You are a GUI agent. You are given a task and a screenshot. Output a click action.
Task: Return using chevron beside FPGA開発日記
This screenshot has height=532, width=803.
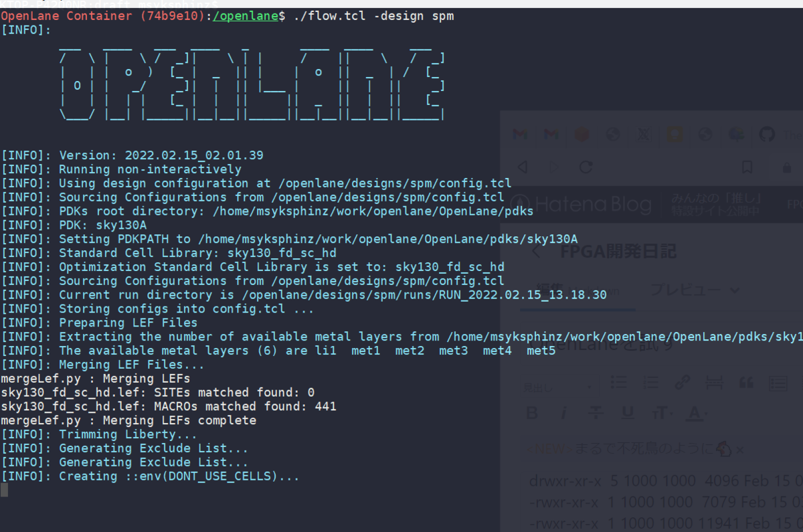(535, 252)
